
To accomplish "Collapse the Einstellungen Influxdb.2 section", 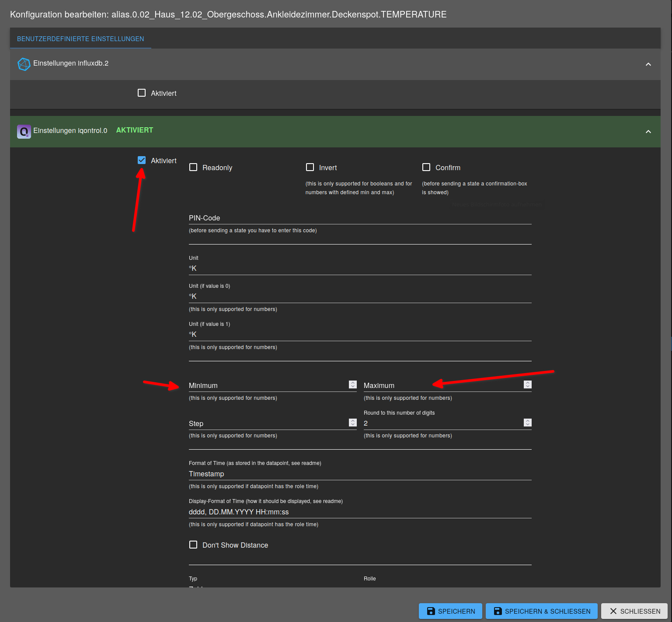I will pos(648,64).
